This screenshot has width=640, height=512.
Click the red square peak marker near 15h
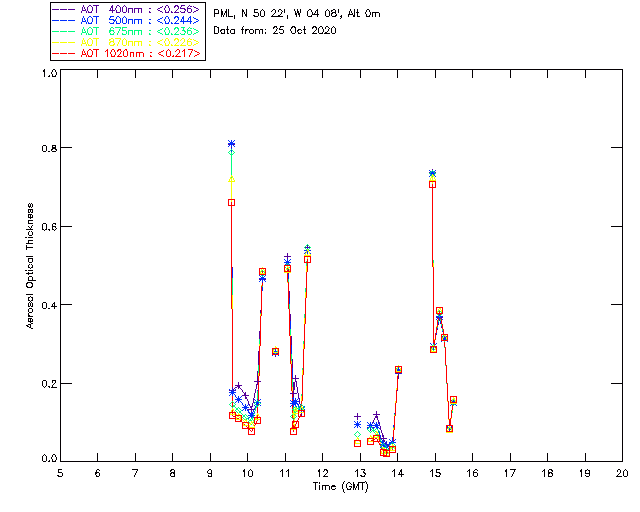tap(432, 184)
